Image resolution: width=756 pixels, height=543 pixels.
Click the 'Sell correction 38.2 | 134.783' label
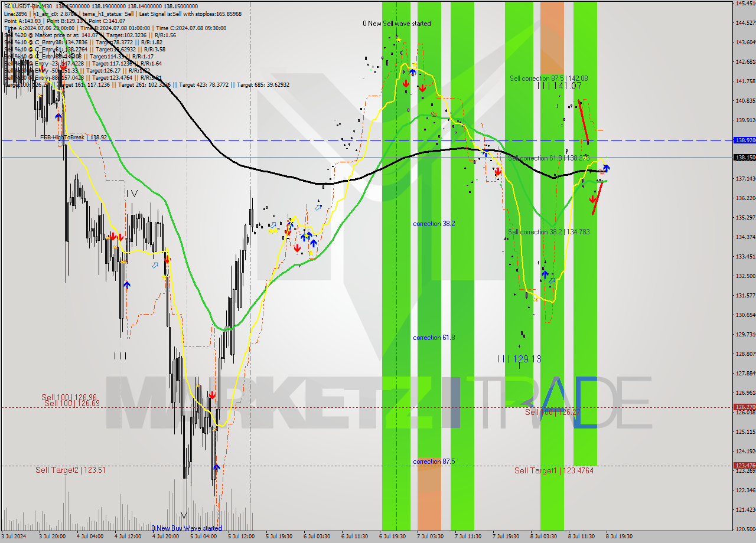(549, 232)
